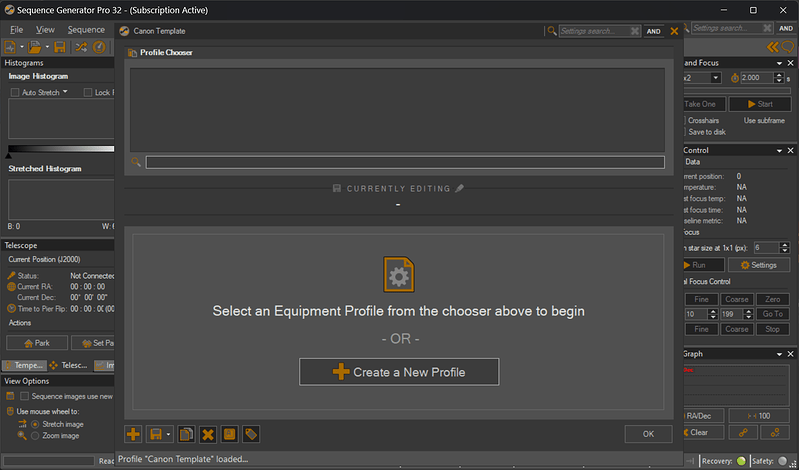Screen dimensions: 799x470
Task: Select the Stretch image radio button
Action: click(x=35, y=424)
